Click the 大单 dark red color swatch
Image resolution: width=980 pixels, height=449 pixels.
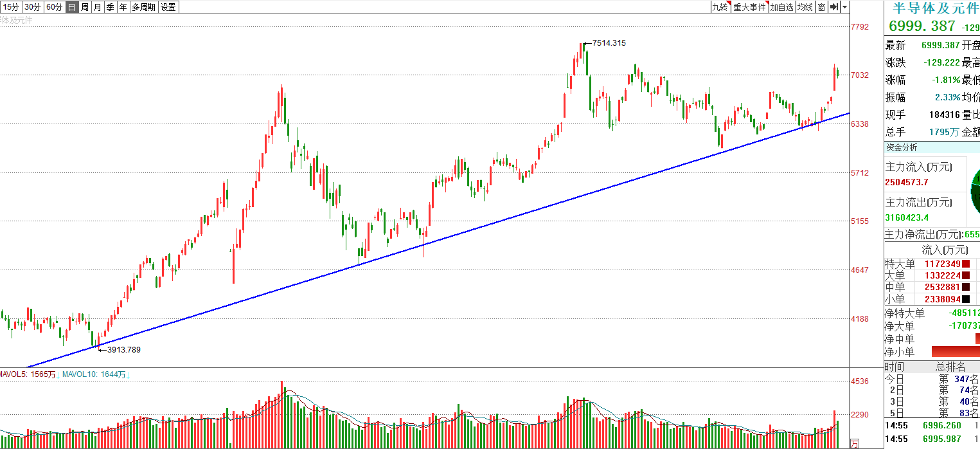tap(966, 275)
